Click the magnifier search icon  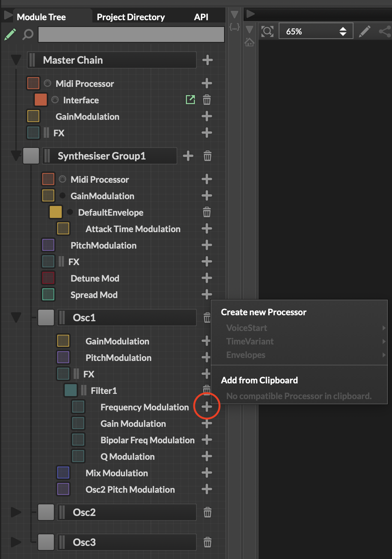[x=28, y=34]
